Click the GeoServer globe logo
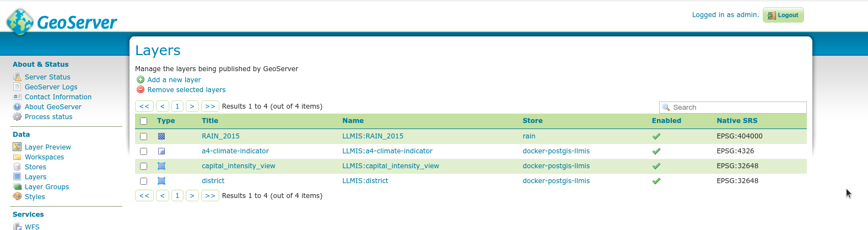This screenshot has width=868, height=230. click(20, 22)
